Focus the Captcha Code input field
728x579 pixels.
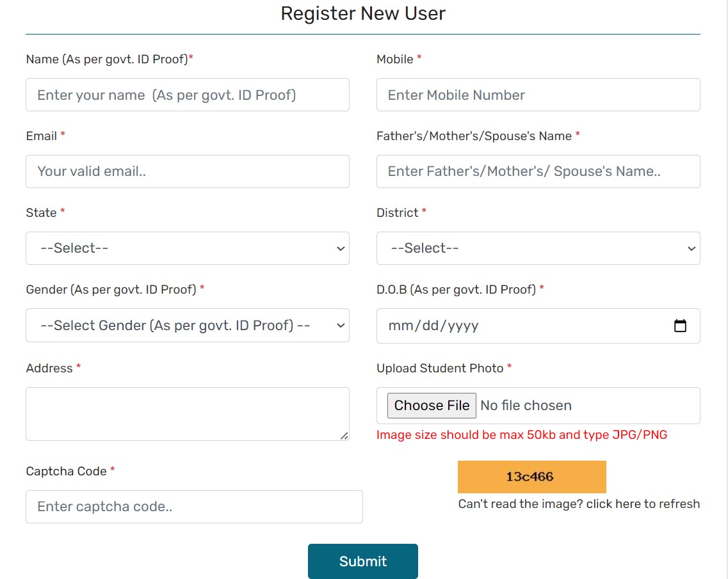tap(194, 507)
